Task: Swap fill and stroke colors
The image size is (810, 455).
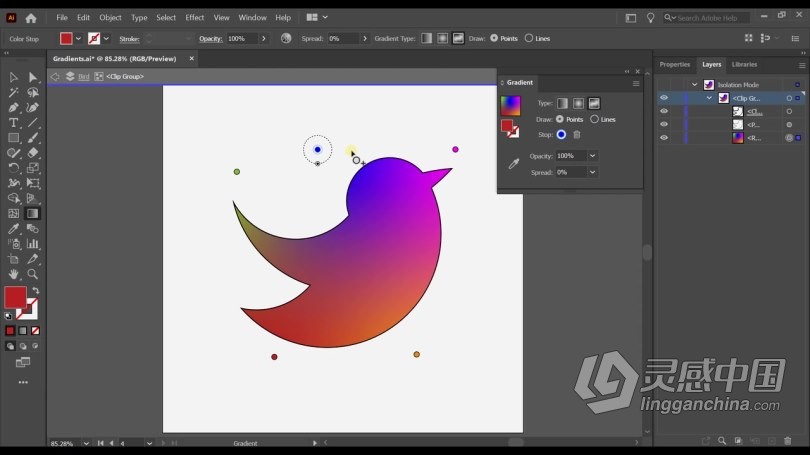Action: click(36, 291)
